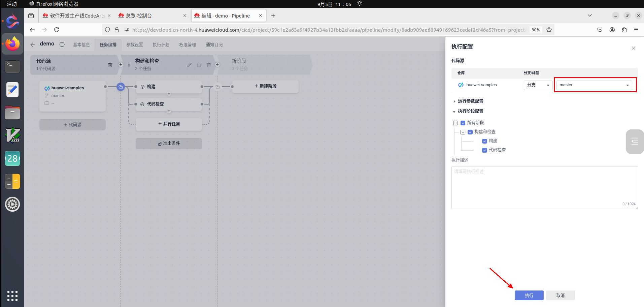644x307 pixels.
Task: Add a serial task below 代码检查
Action: click(169, 111)
